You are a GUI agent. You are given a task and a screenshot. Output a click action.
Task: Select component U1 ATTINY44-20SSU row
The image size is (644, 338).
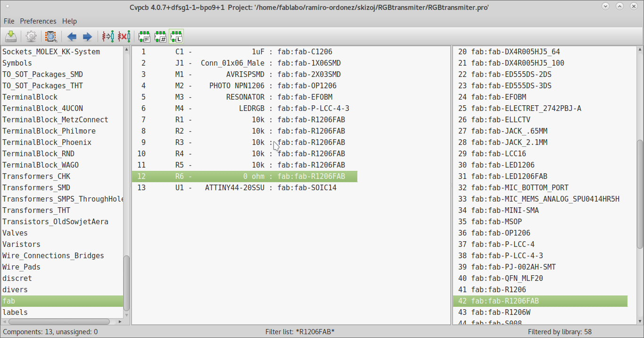(245, 187)
